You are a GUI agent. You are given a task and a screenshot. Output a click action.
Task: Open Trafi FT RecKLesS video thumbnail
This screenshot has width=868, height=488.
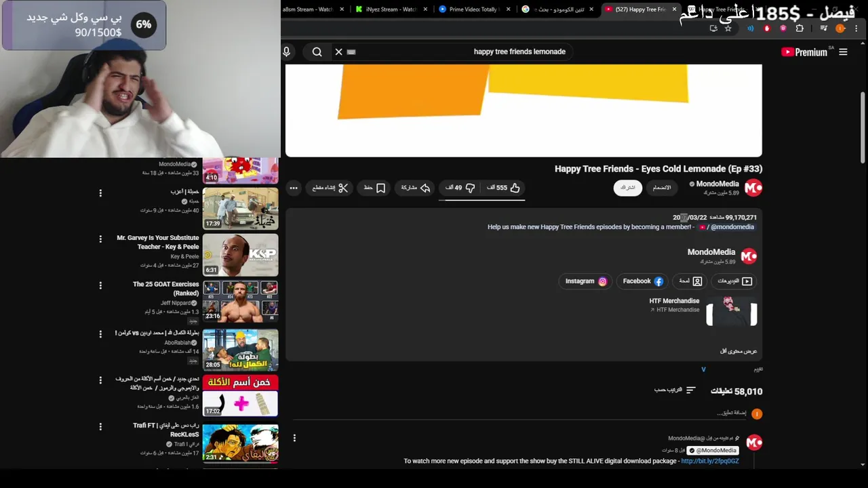[x=240, y=443]
